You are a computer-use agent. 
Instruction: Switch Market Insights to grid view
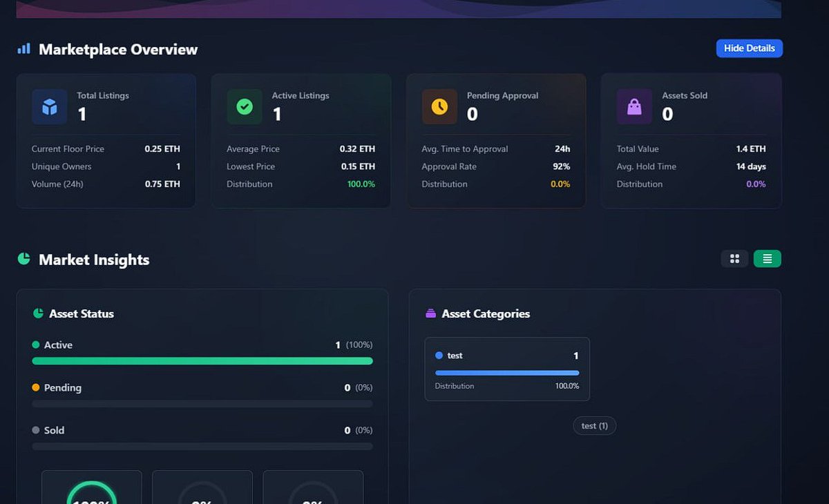pyautogui.click(x=734, y=258)
